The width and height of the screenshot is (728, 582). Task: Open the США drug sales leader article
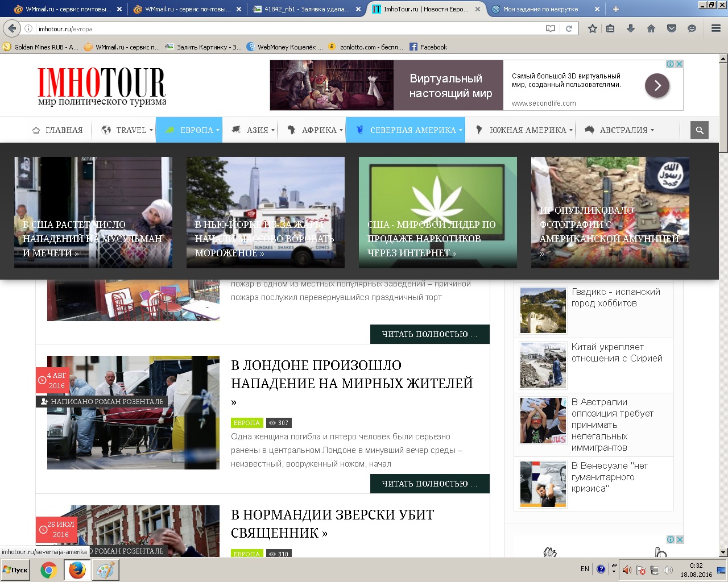[438, 212]
